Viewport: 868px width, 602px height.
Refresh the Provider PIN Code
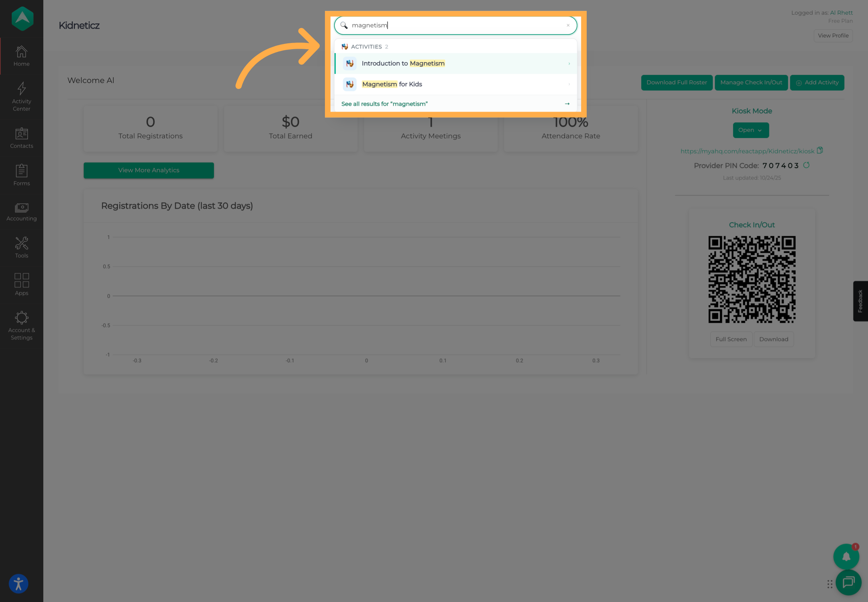(x=806, y=165)
